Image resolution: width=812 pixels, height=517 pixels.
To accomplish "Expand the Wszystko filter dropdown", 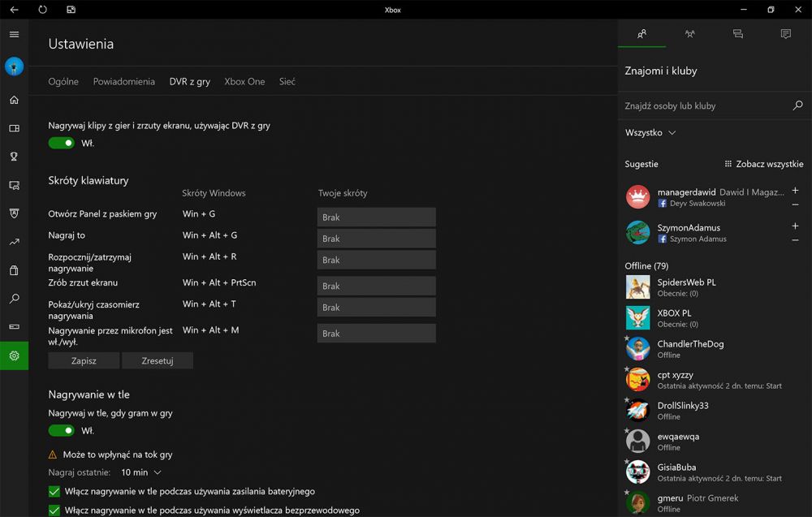I will pyautogui.click(x=650, y=133).
